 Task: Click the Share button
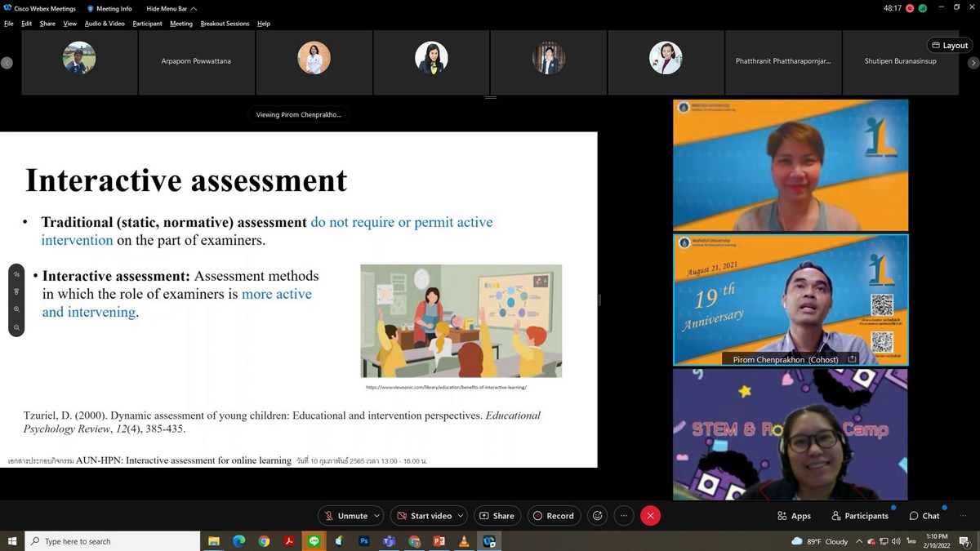[x=497, y=516]
